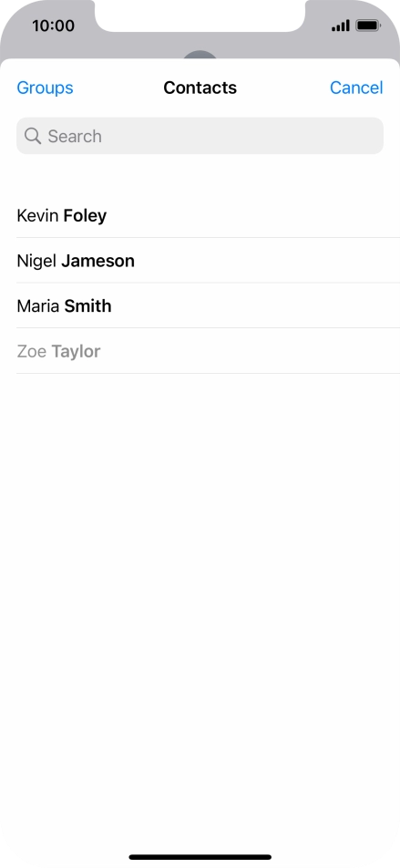Tap the bold surname Smith
Viewport: 400px width, 868px height.
(x=88, y=305)
